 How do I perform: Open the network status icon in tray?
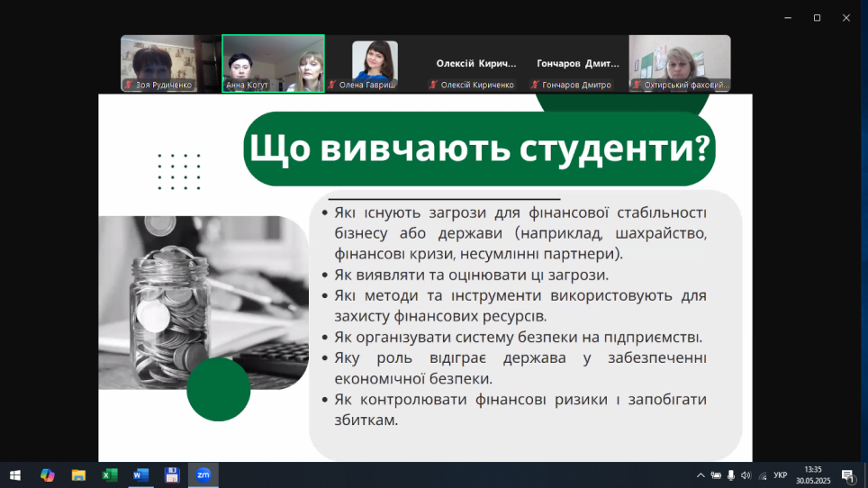coord(762,474)
